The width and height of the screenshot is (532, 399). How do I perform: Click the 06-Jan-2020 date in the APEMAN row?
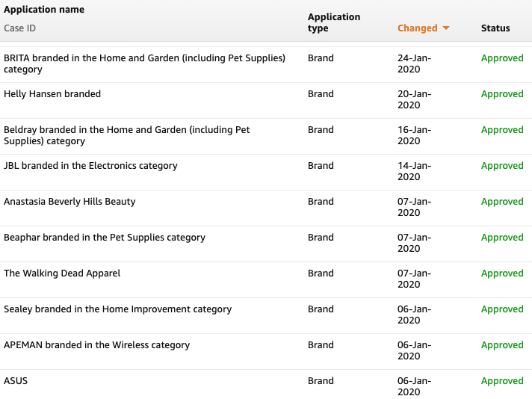[414, 350]
